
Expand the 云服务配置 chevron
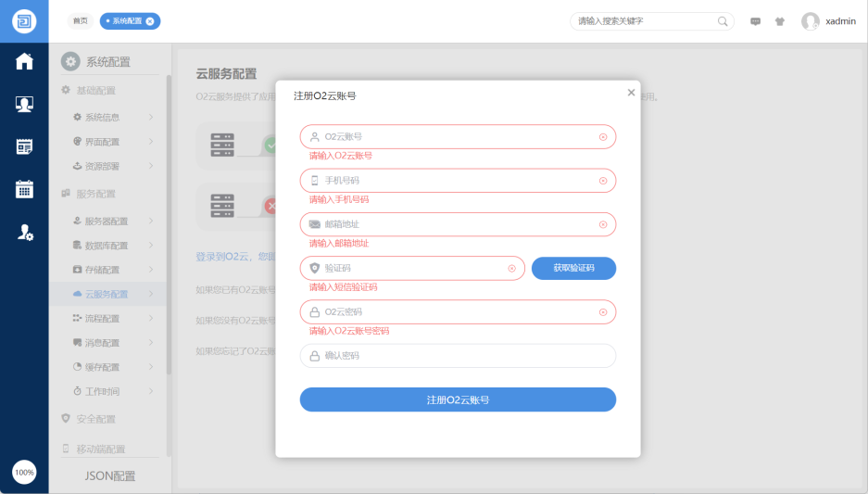click(151, 294)
